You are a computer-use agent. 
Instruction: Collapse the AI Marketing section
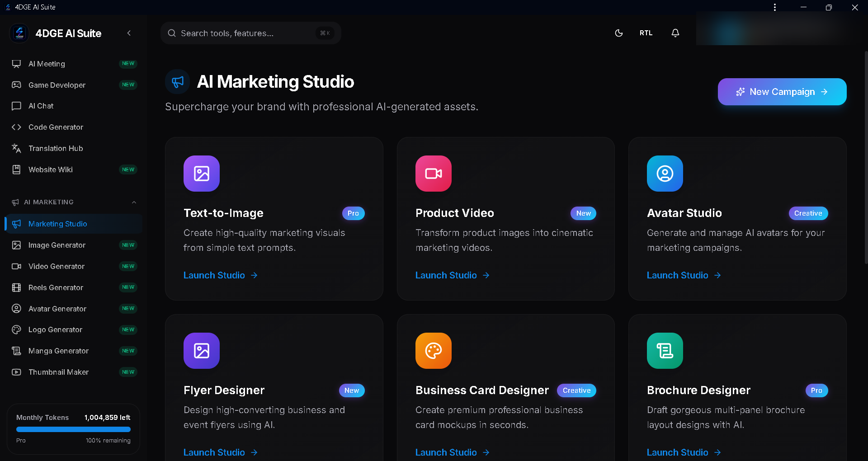click(134, 202)
